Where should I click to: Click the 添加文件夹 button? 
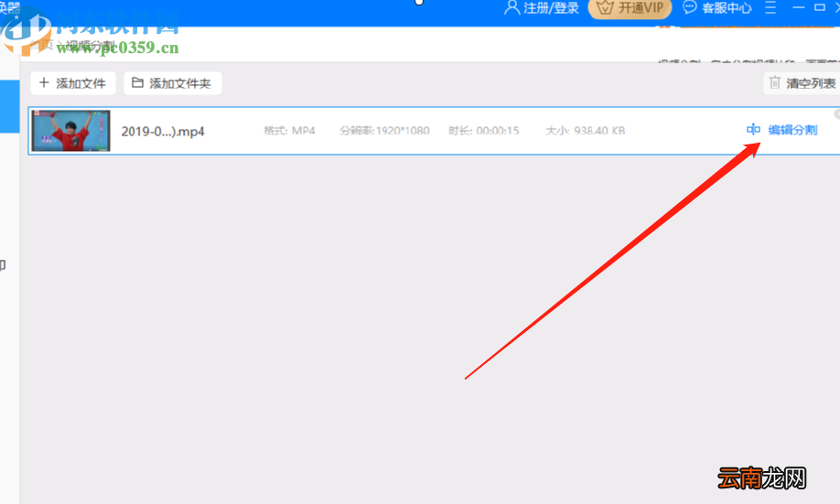pyautogui.click(x=173, y=83)
